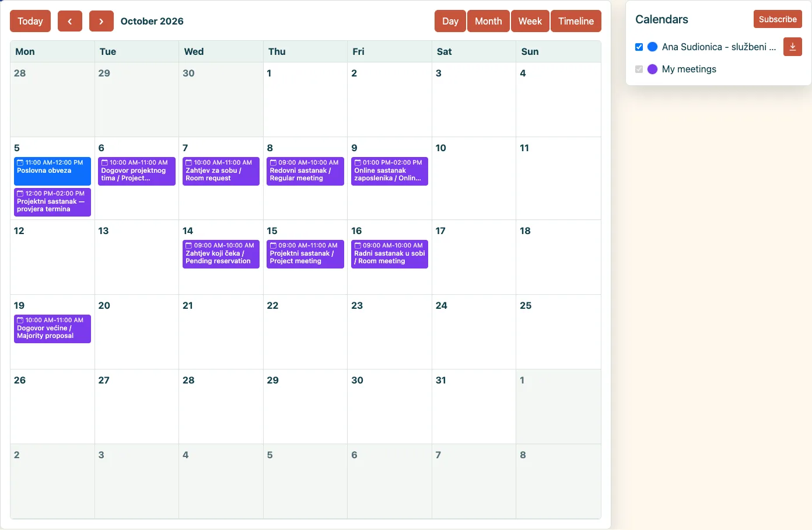Jump to Today
This screenshot has width=812, height=530.
click(30, 21)
